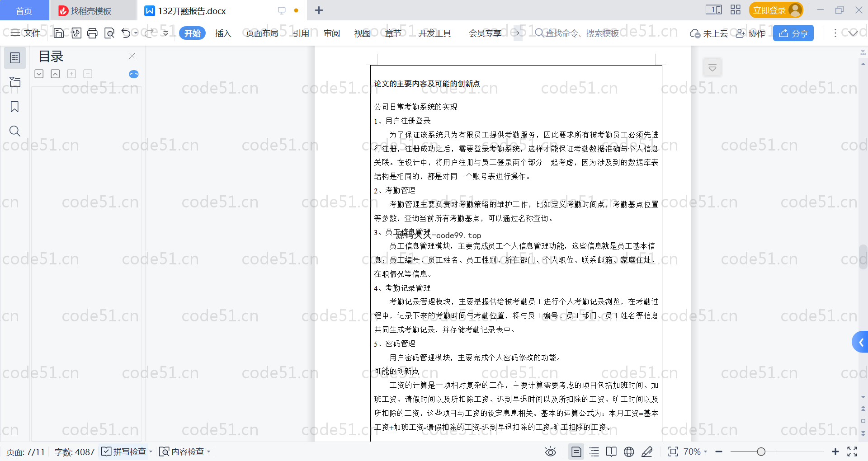Open the blue side panel arrow at the right edge

pos(860,342)
